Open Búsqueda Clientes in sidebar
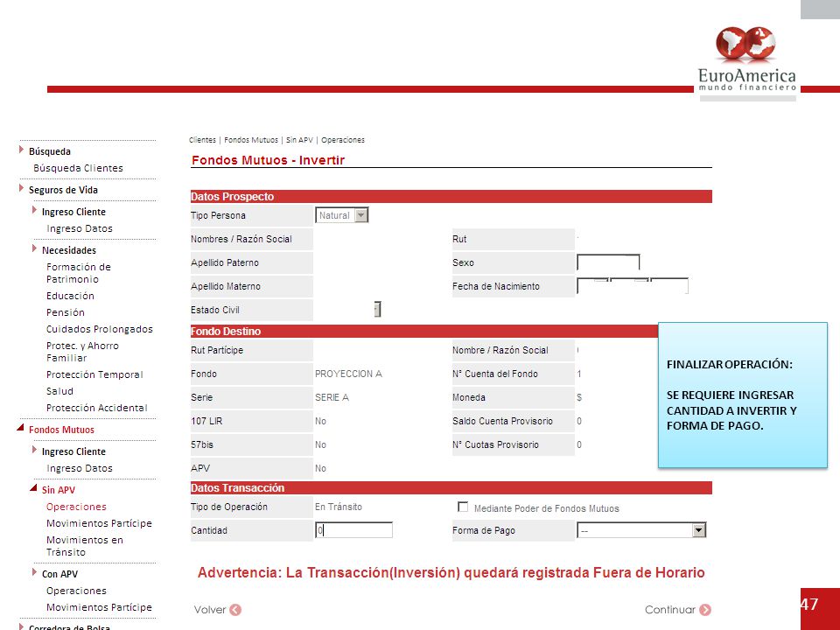The image size is (840, 630). coord(78,168)
